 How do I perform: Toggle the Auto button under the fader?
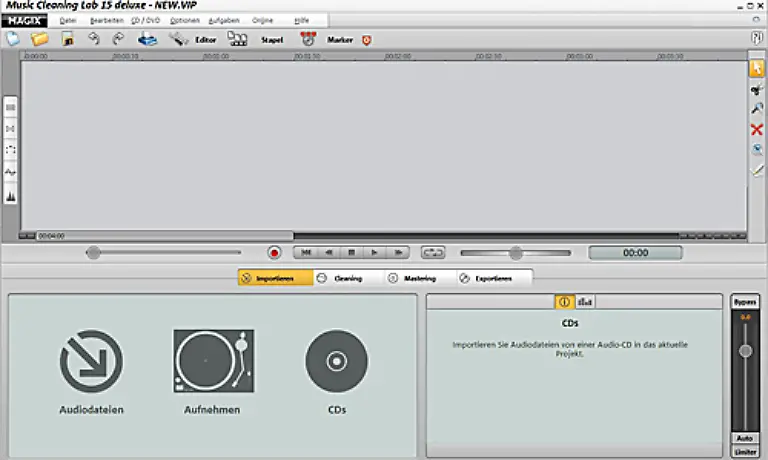point(744,438)
